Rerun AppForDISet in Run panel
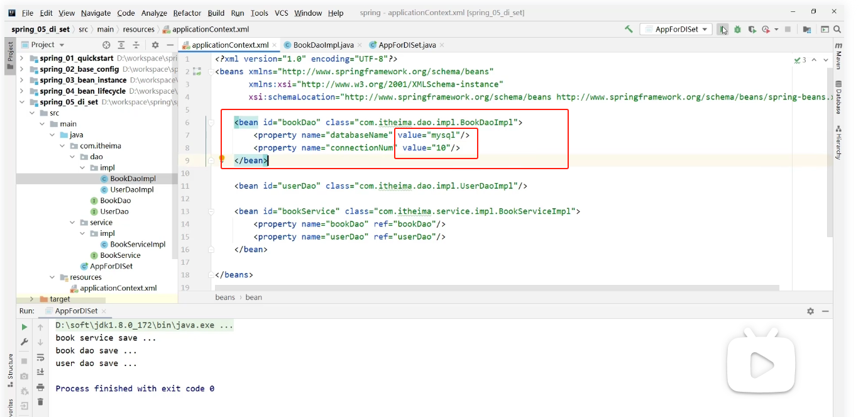Image resolution: width=868 pixels, height=417 pixels. coord(25,327)
